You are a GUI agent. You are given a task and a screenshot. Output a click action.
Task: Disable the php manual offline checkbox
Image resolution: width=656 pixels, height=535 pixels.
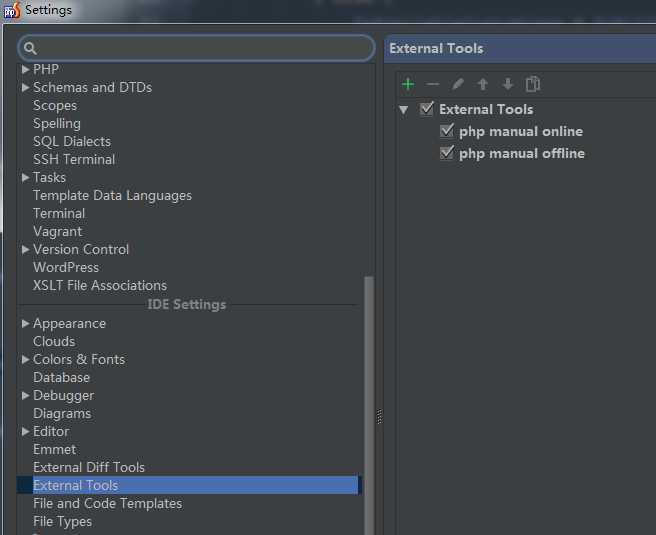coord(447,153)
